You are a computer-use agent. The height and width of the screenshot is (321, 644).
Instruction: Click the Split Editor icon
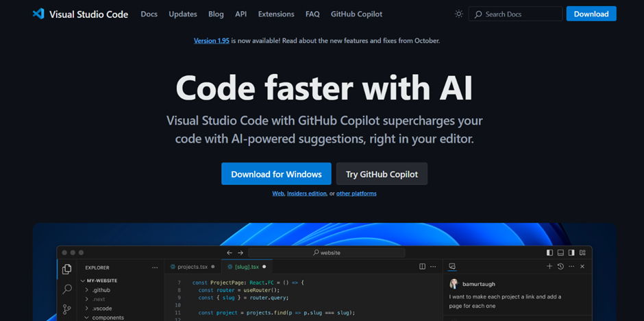tap(422, 266)
